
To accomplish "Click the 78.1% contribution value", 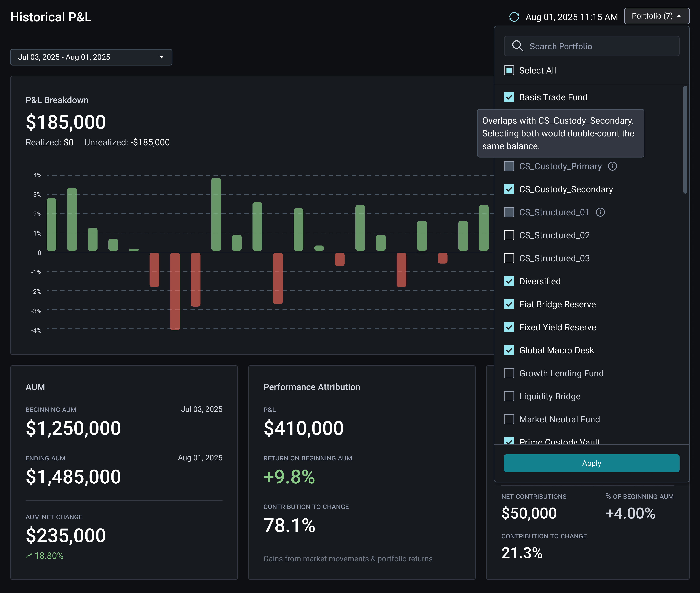I will 289,525.
